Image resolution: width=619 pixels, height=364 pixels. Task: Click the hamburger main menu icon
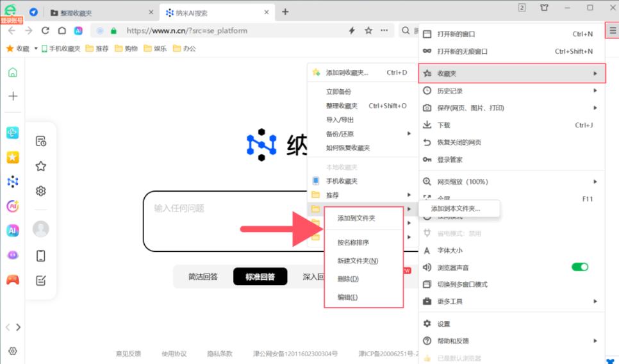(x=612, y=30)
